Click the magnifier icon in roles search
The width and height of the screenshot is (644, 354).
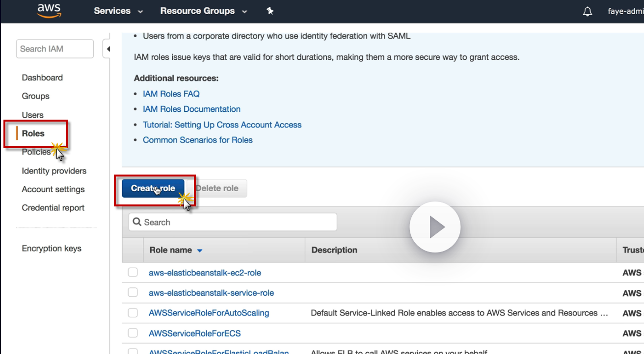coord(137,222)
